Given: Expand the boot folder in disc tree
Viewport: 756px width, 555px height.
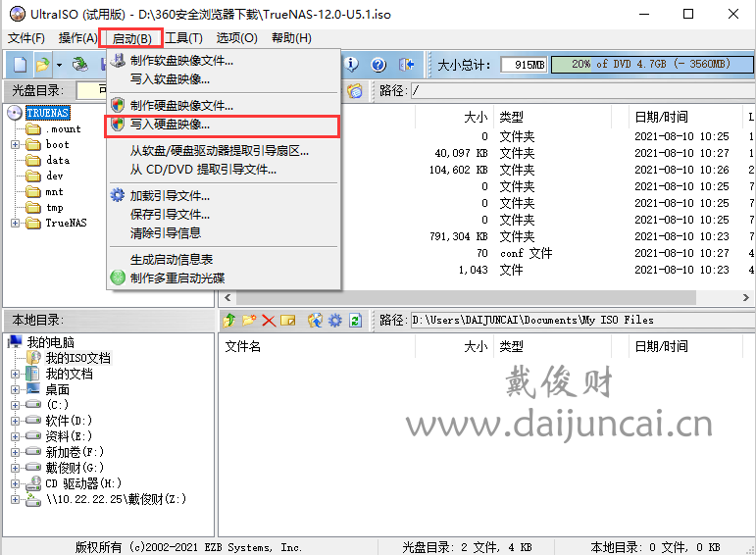Looking at the screenshot, I should (16, 145).
